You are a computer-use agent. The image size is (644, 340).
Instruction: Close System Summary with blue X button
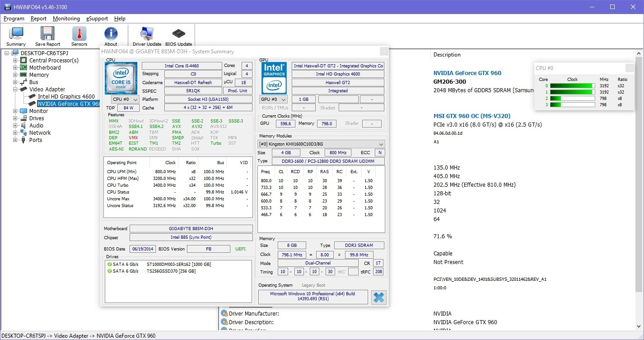point(379,297)
